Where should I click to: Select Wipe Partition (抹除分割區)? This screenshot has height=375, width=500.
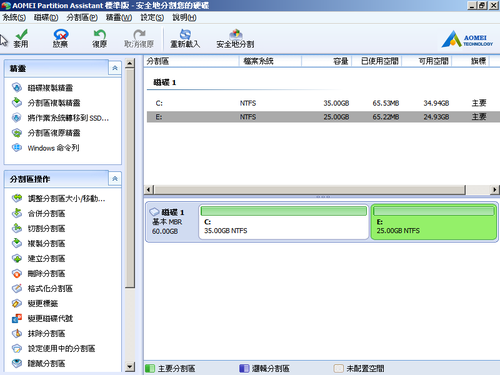tap(46, 333)
